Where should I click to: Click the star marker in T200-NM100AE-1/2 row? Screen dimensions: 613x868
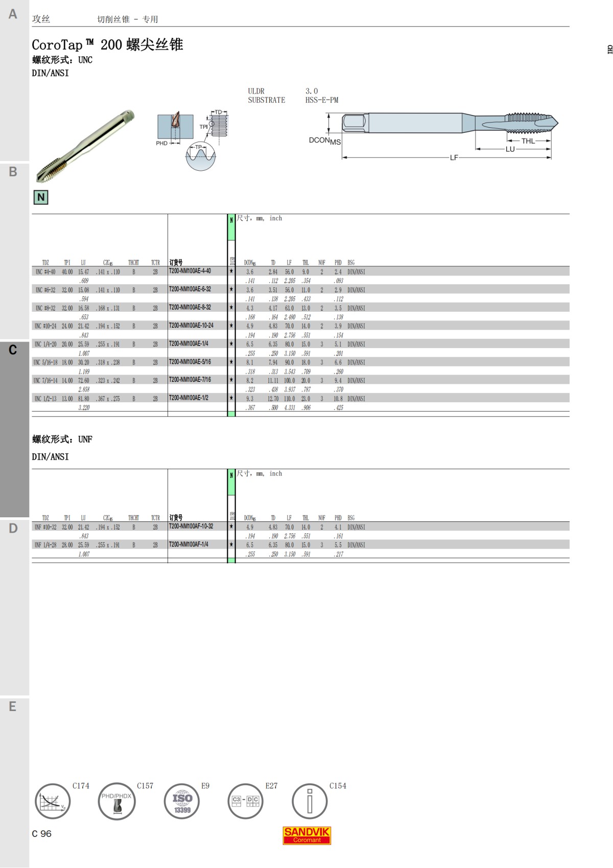click(231, 398)
